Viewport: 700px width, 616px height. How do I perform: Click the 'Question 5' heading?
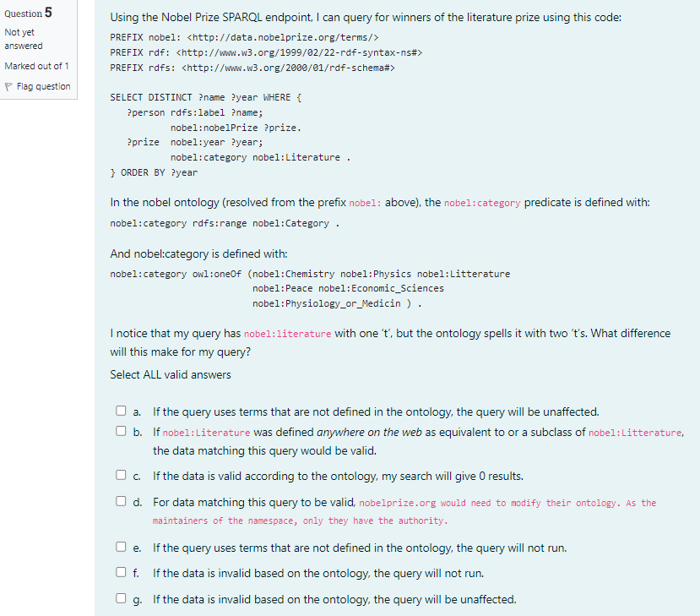coord(28,13)
